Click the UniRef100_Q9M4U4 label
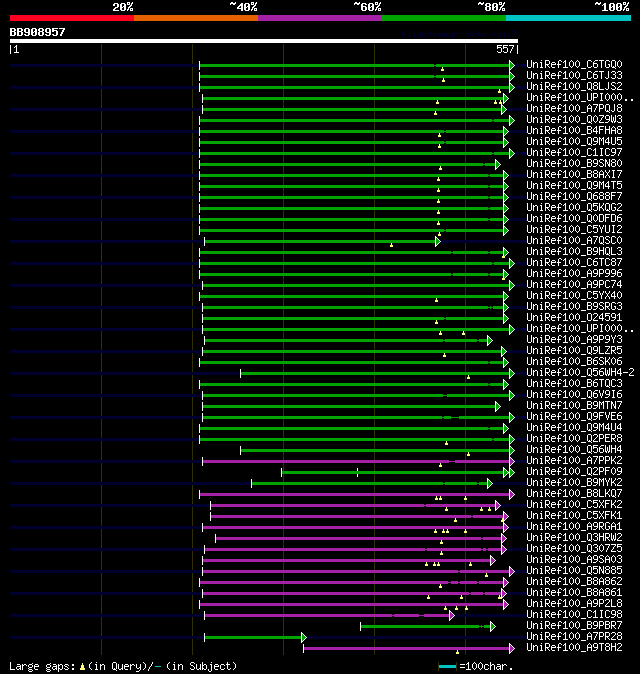 [574, 428]
